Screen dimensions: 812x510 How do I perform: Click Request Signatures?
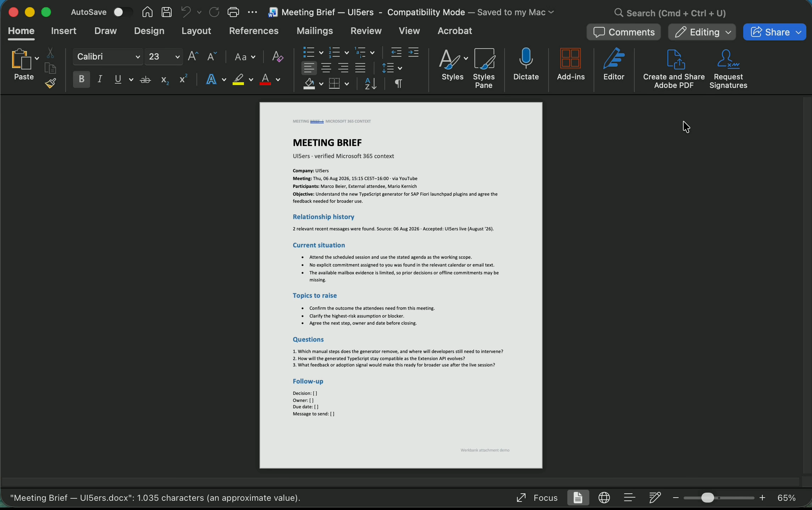tap(728, 69)
